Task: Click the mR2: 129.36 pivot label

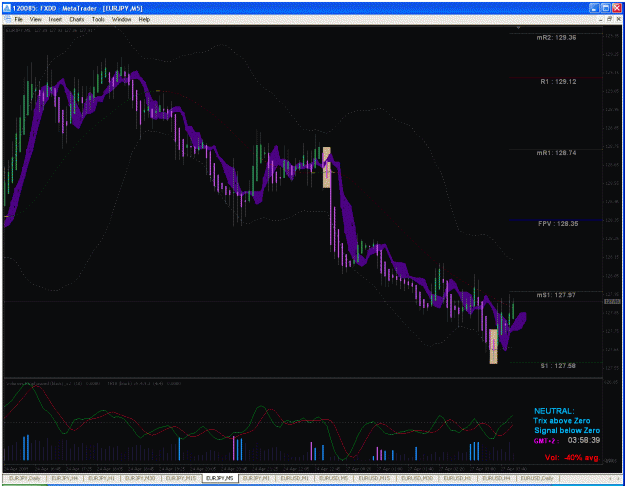Action: (x=556, y=37)
